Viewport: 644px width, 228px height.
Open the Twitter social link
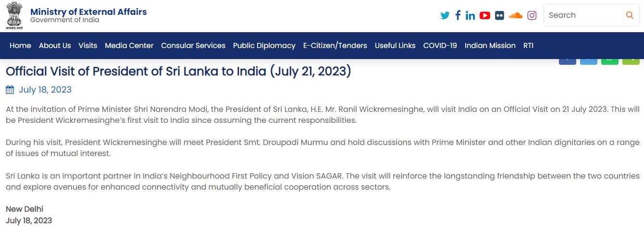click(x=445, y=15)
